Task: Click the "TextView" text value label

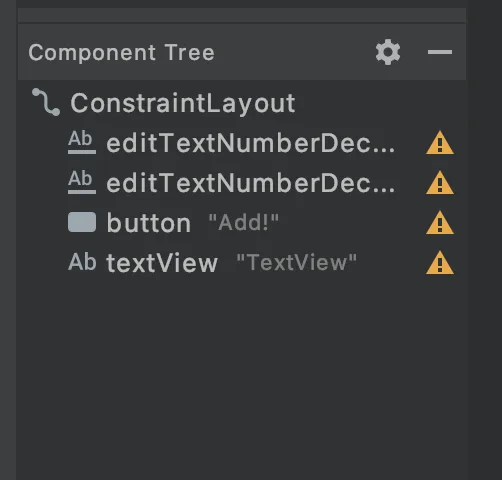Action: pos(296,262)
